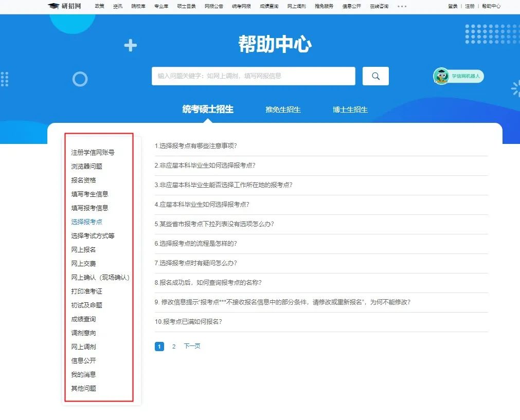This screenshot has height=420, width=520.
Task: Select 注册学信网账号 in the sidebar
Action: (x=93, y=153)
